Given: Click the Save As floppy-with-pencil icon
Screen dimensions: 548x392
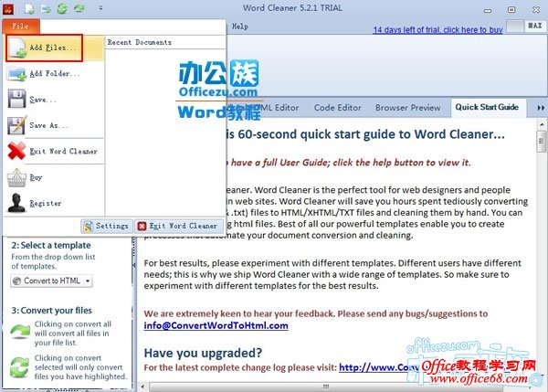Looking at the screenshot, I should pos(16,125).
